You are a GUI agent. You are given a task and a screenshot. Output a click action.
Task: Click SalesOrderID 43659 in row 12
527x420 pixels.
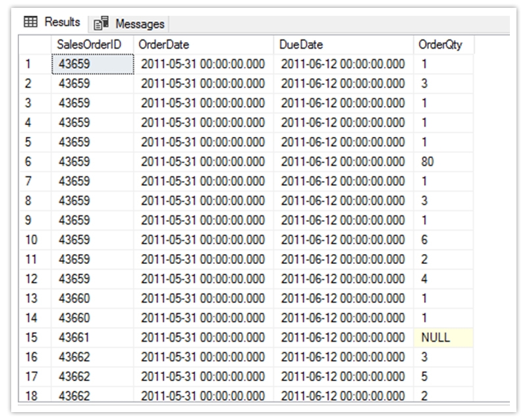tap(92, 278)
